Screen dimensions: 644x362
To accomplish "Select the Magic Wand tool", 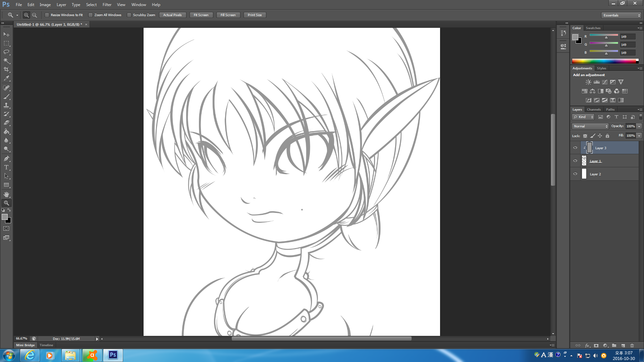I will pyautogui.click(x=6, y=61).
